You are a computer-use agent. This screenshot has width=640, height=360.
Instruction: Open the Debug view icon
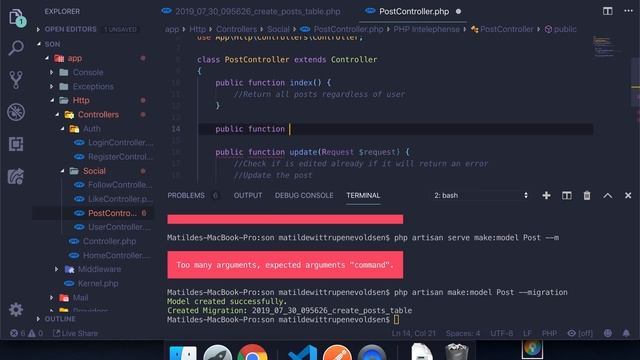pyautogui.click(x=16, y=112)
